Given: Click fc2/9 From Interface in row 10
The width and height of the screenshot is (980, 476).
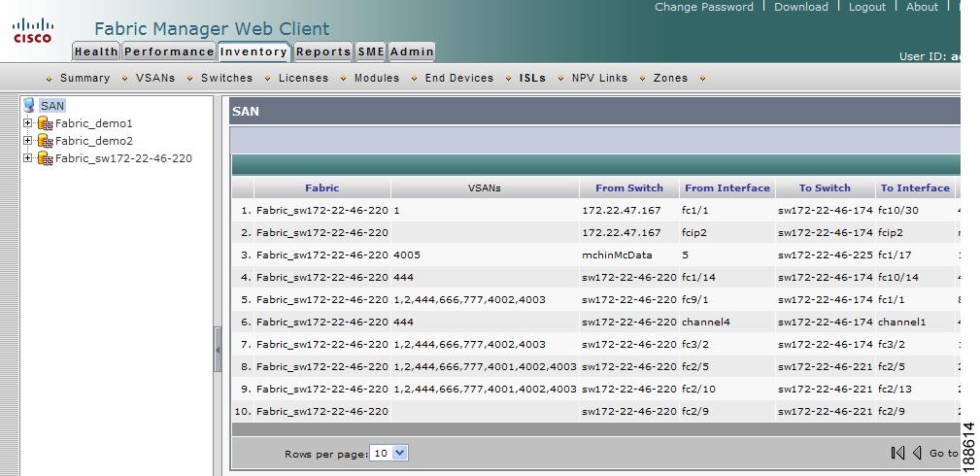Looking at the screenshot, I should (695, 412).
